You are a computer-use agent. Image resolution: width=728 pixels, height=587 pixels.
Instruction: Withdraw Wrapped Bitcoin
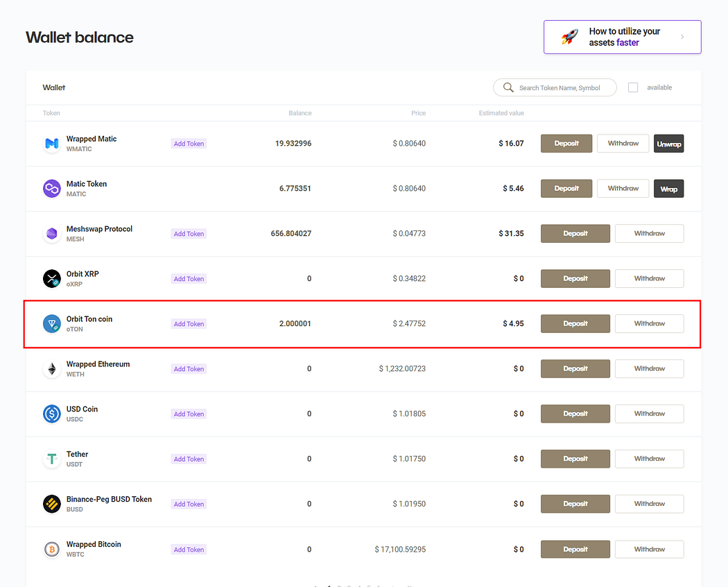pos(650,550)
